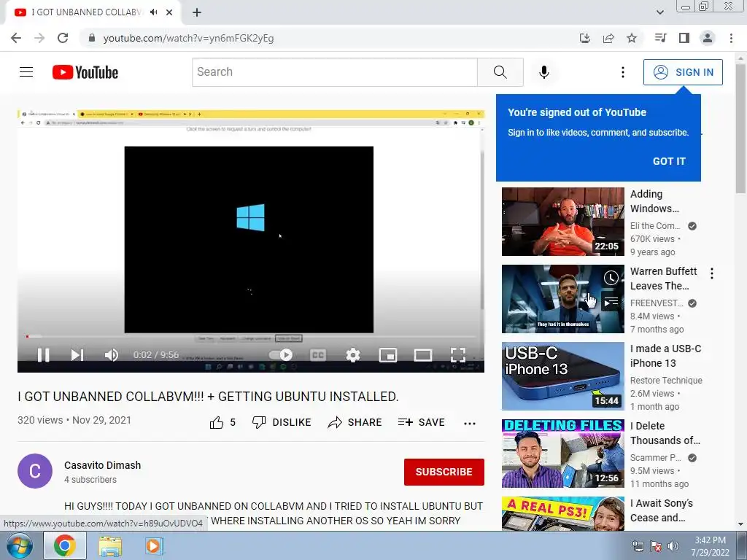Image resolution: width=747 pixels, height=560 pixels.
Task: Open I Delete Thousands of video title
Action: 665,433
